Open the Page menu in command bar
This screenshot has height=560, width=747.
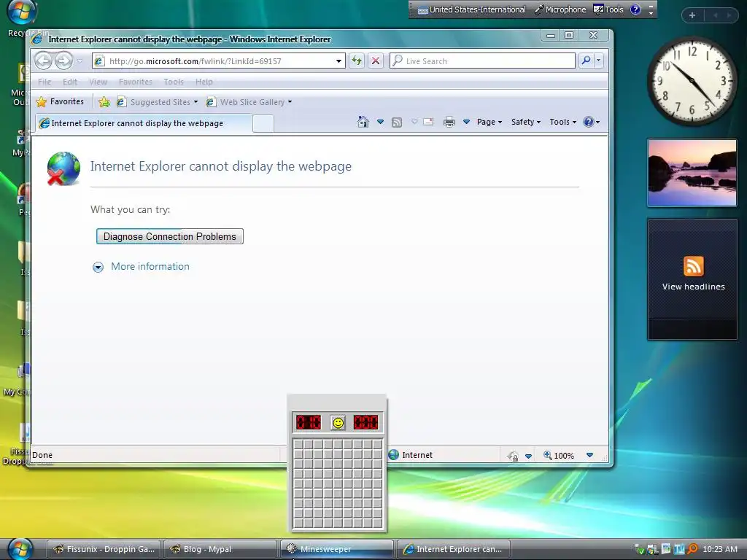[489, 122]
